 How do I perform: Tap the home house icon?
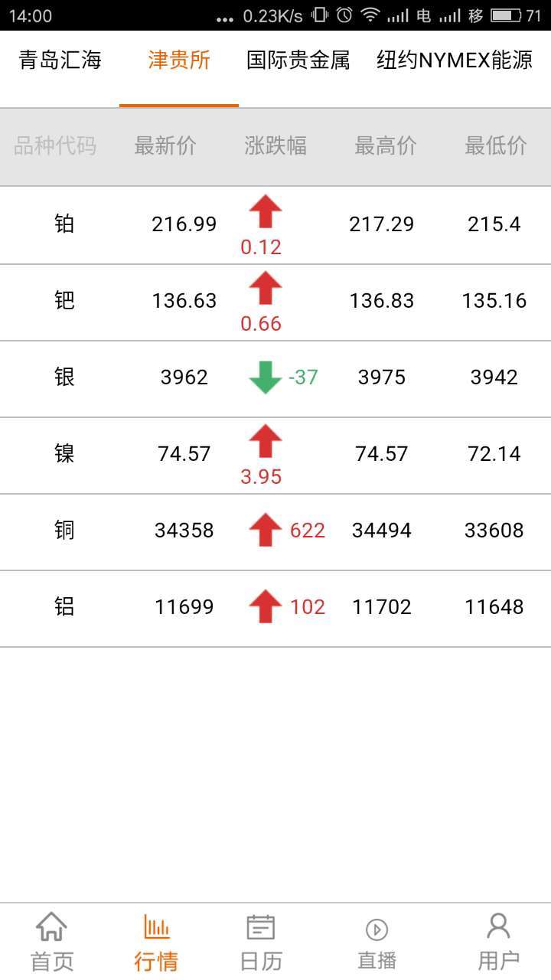point(51,927)
